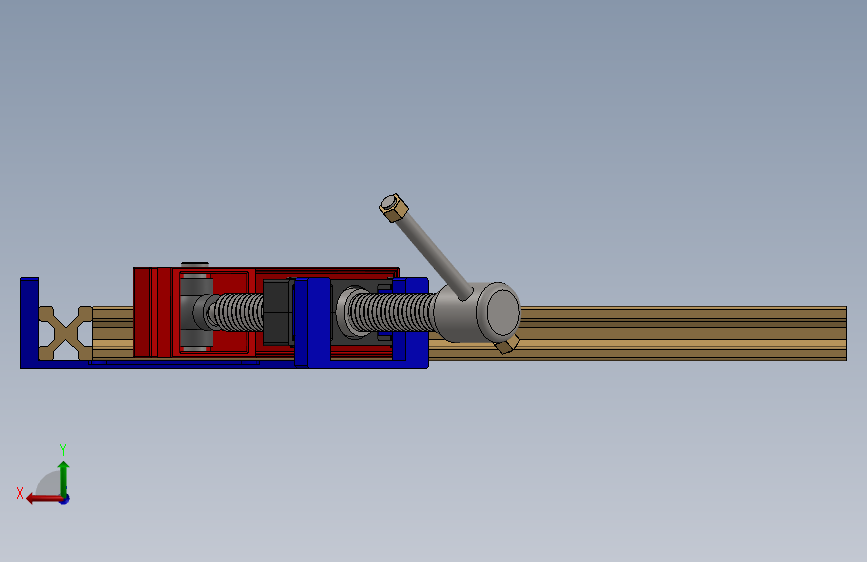Select the X-shaped aluminum extrusion end profile
867x562 pixels.
pos(65,333)
